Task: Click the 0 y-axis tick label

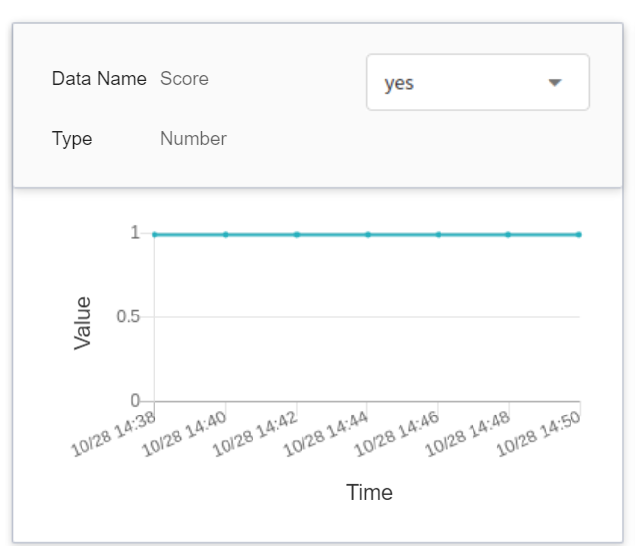Action: (135, 401)
